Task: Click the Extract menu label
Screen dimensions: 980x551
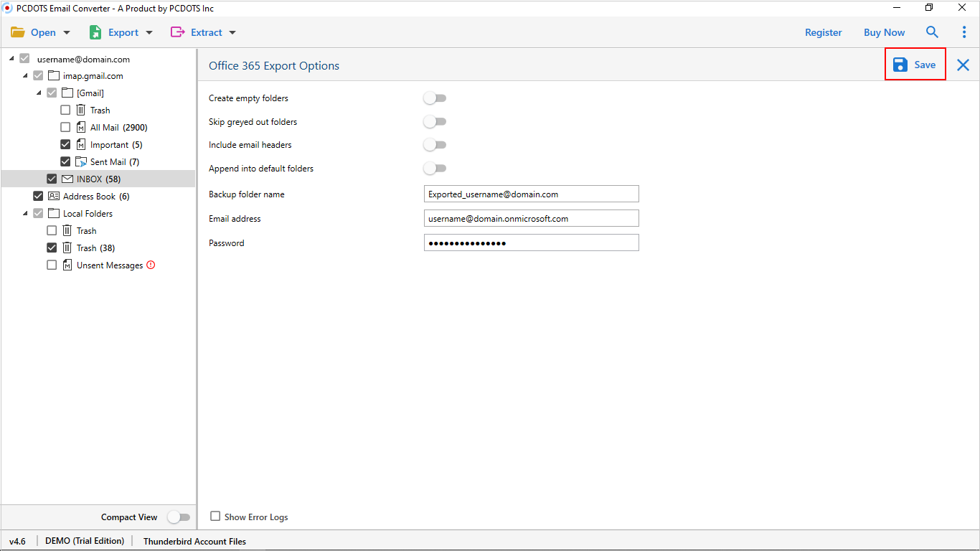Action: 207,32
